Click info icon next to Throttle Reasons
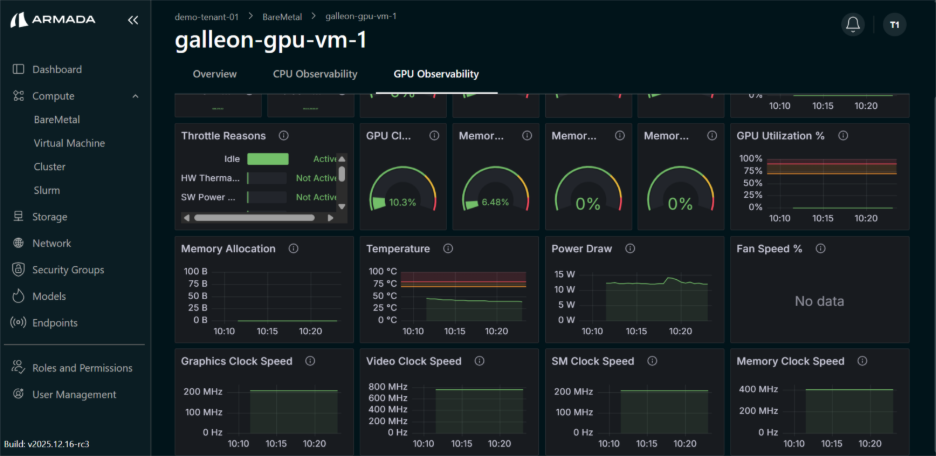 click(x=284, y=135)
